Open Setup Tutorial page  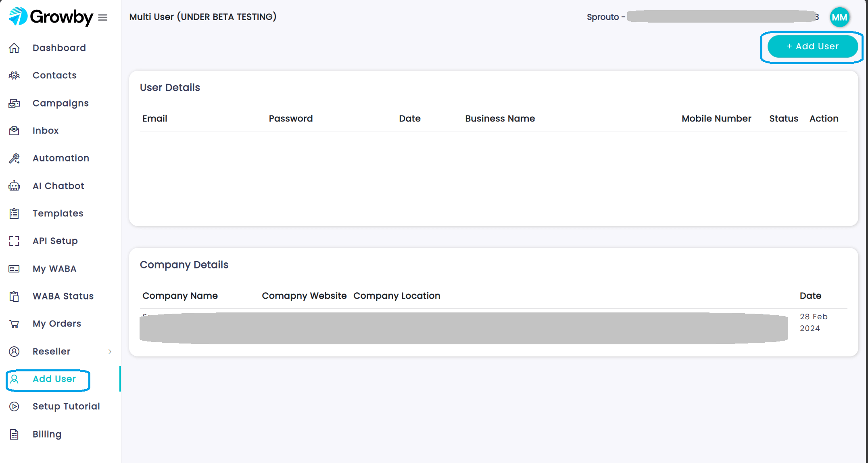tap(66, 406)
